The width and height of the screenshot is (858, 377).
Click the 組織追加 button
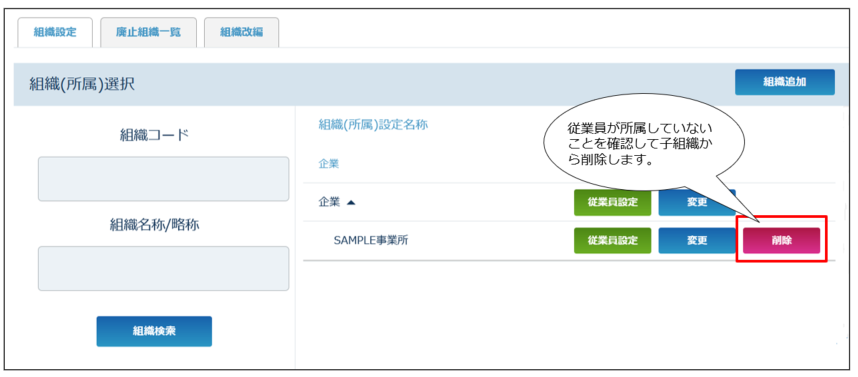(x=784, y=82)
